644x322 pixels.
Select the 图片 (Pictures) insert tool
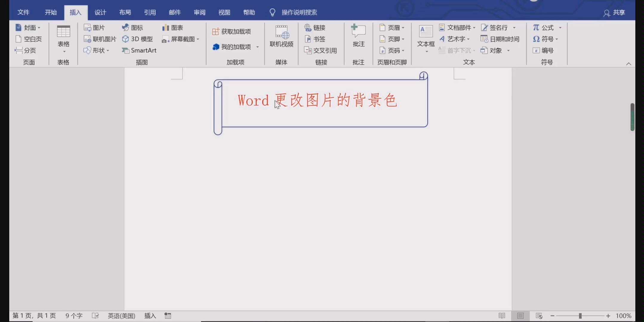coord(94,27)
